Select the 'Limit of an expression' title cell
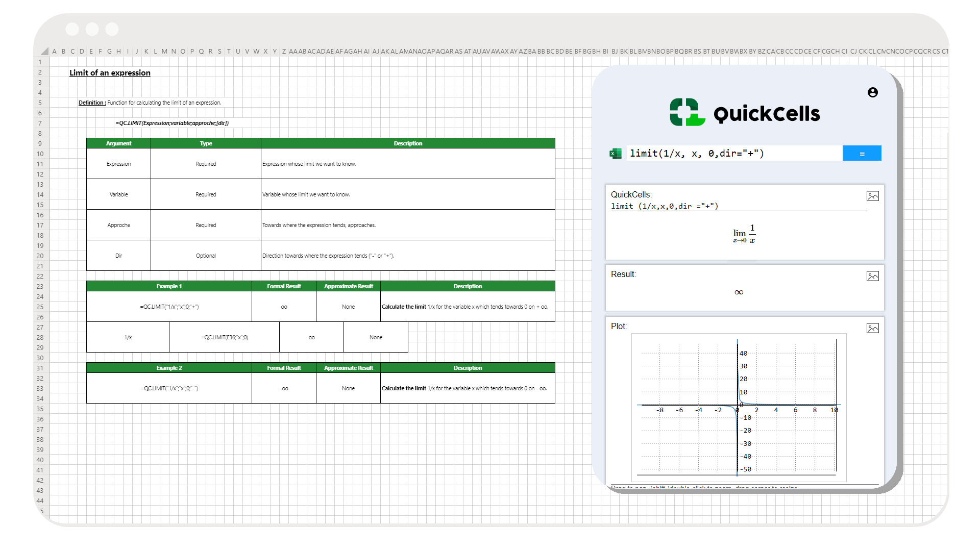This screenshot has width=980, height=551. (110, 72)
